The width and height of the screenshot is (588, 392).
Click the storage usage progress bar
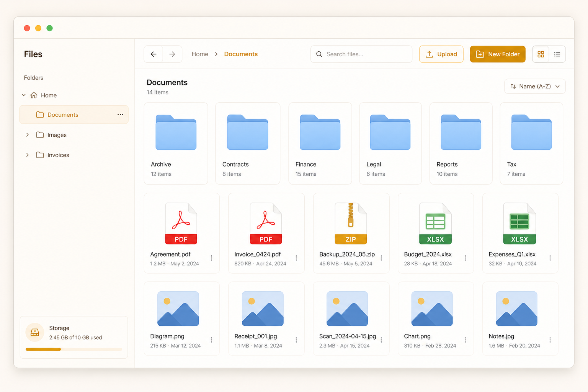(74, 349)
